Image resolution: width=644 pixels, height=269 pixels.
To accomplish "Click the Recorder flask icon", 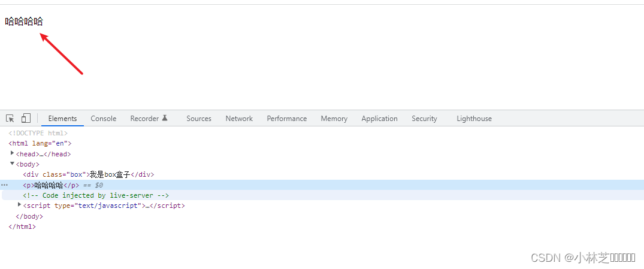I will (x=165, y=118).
